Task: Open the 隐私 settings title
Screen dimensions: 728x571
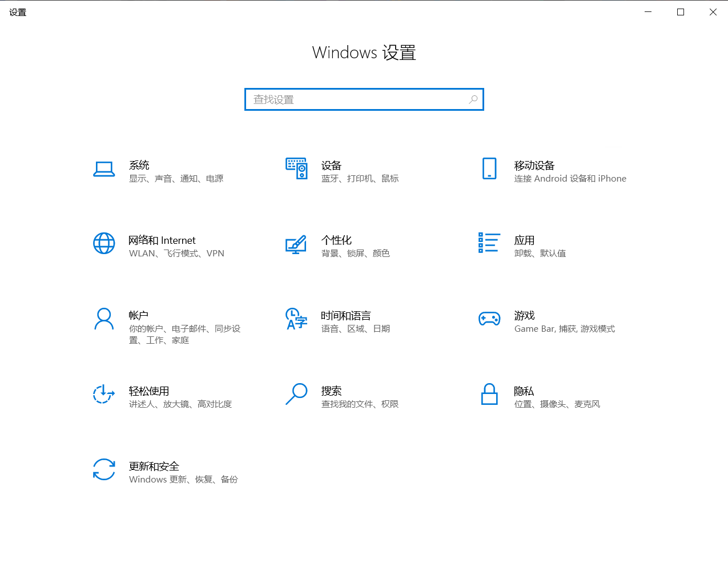Action: [524, 391]
